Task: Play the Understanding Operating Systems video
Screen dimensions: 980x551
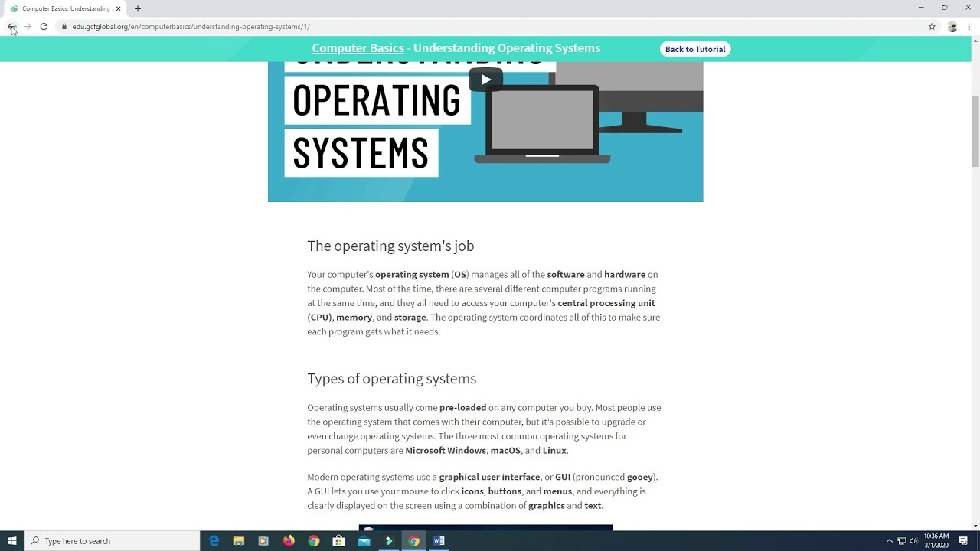Action: pyautogui.click(x=485, y=80)
